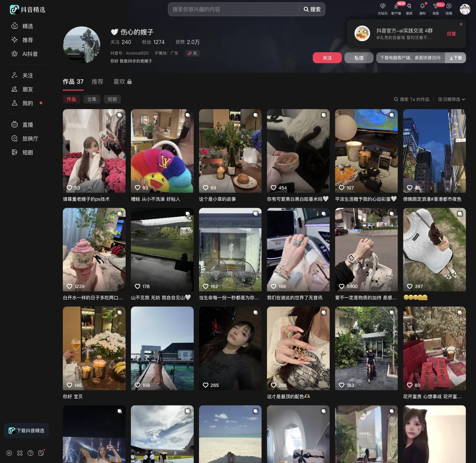Click the search input field

(x=234, y=9)
